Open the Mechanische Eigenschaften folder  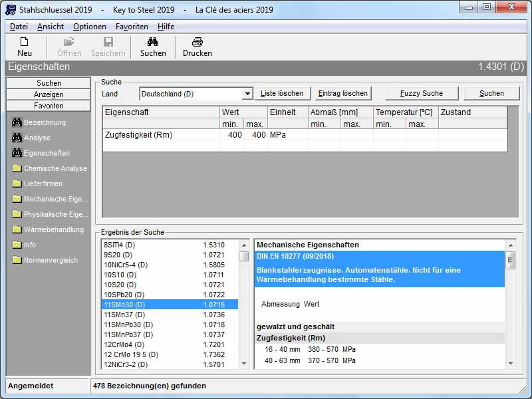click(x=49, y=199)
